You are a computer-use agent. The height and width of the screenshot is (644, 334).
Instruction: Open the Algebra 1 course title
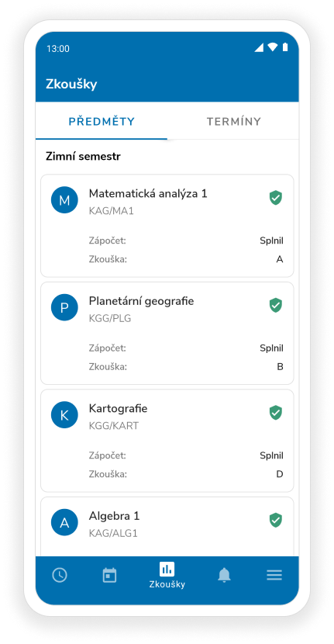(x=115, y=516)
